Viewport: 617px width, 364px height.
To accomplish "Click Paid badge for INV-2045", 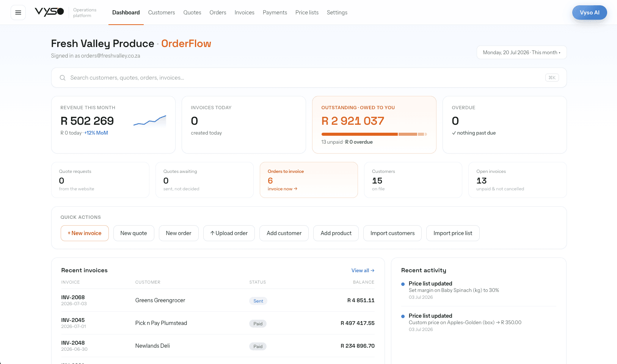I will (258, 324).
